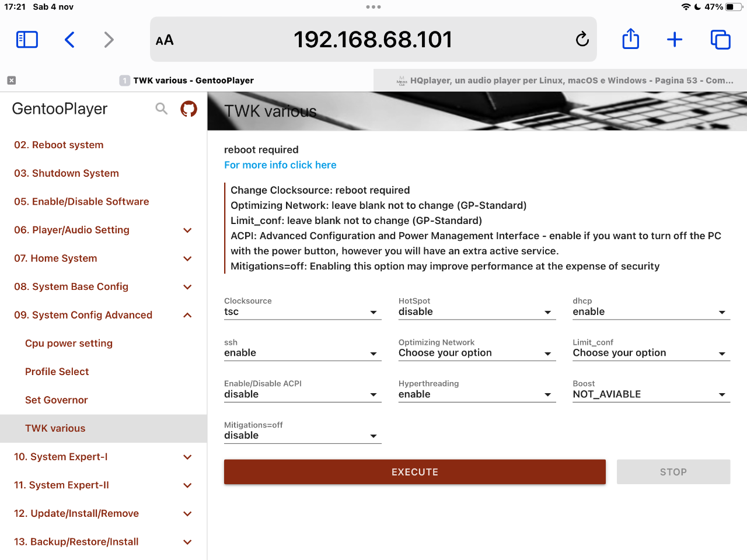Open the Safari share sheet
The height and width of the screenshot is (560, 747).
click(631, 39)
